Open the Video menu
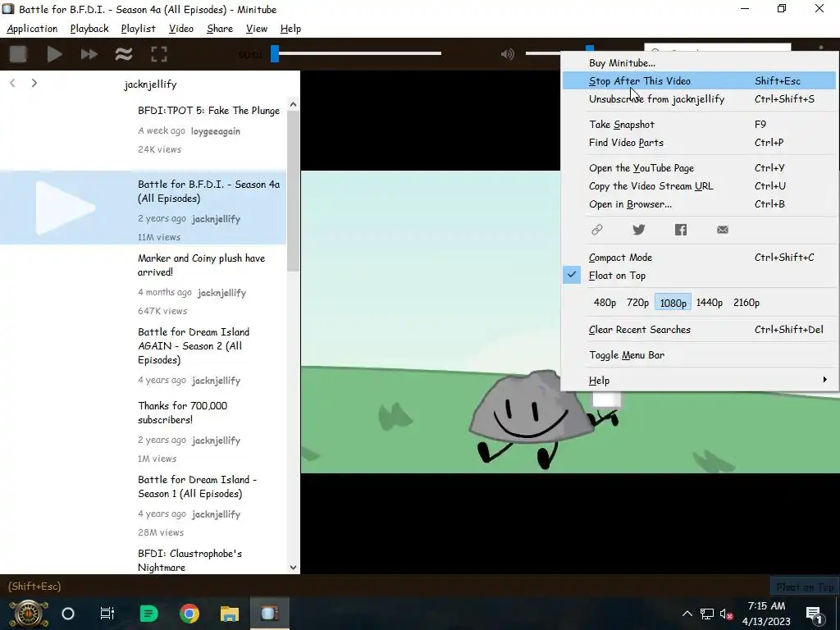 [x=181, y=29]
